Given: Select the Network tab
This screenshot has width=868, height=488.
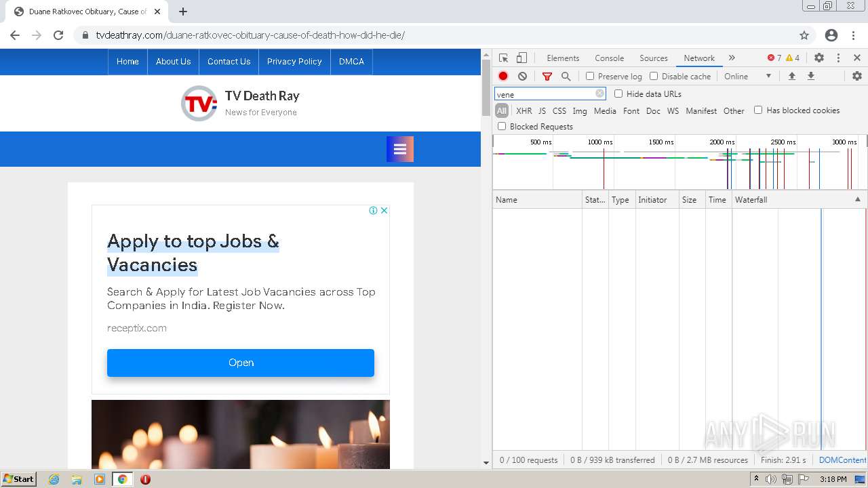Looking at the screenshot, I should pyautogui.click(x=699, y=58).
